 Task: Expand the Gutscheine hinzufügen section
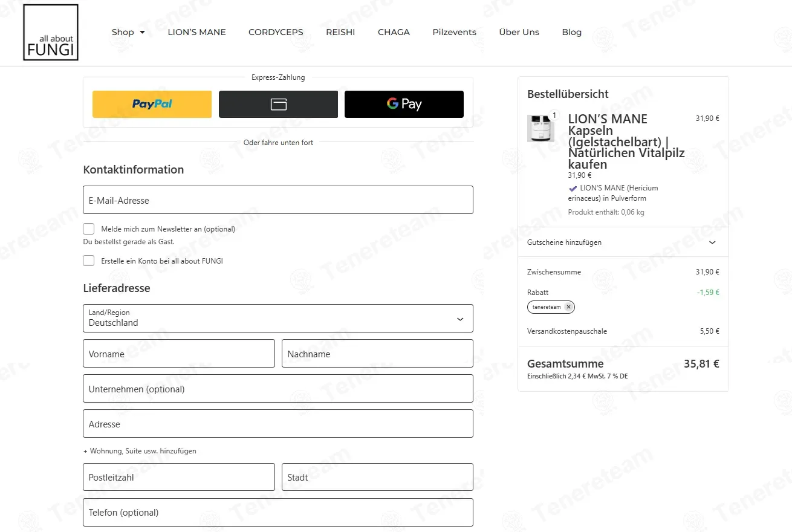click(623, 242)
